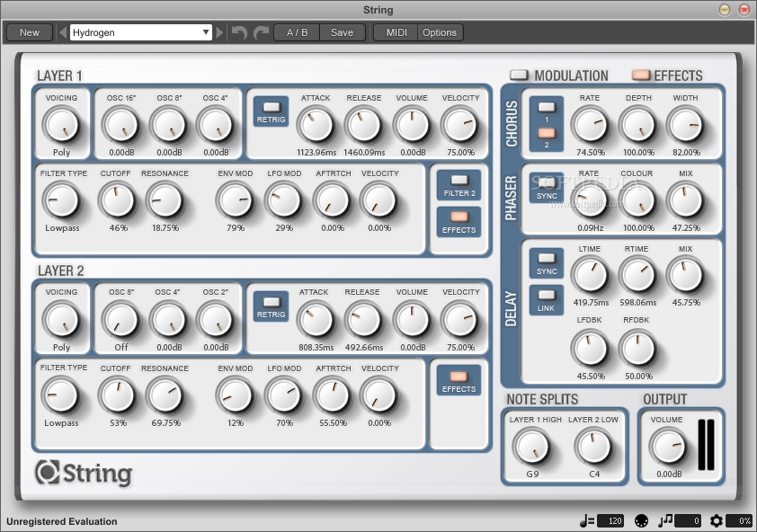Toggle Phaser Sync
The image size is (757, 532).
547,187
